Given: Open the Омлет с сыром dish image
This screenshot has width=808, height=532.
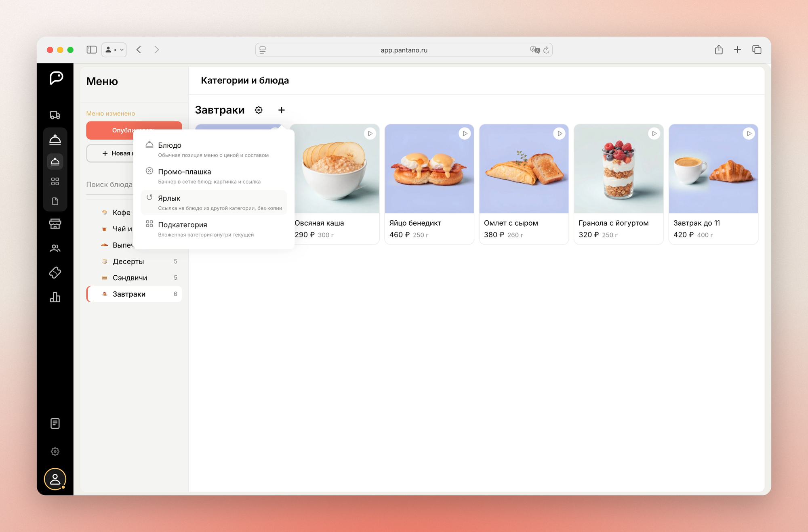Looking at the screenshot, I should click(524, 169).
